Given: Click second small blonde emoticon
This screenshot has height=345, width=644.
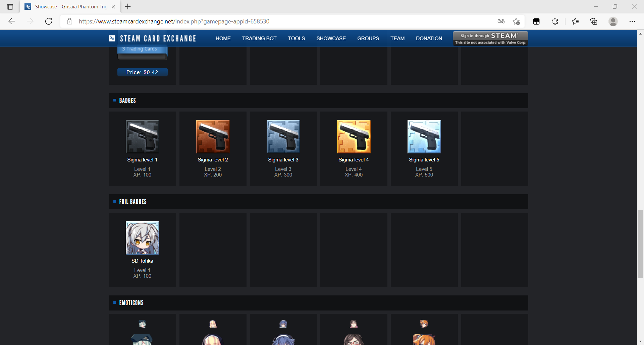Looking at the screenshot, I should 213,324.
